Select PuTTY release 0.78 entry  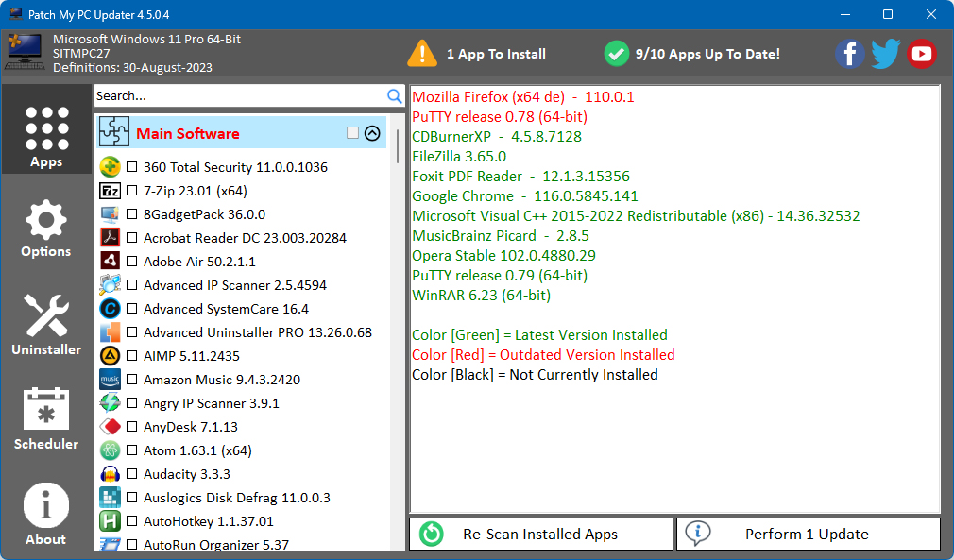click(x=500, y=117)
